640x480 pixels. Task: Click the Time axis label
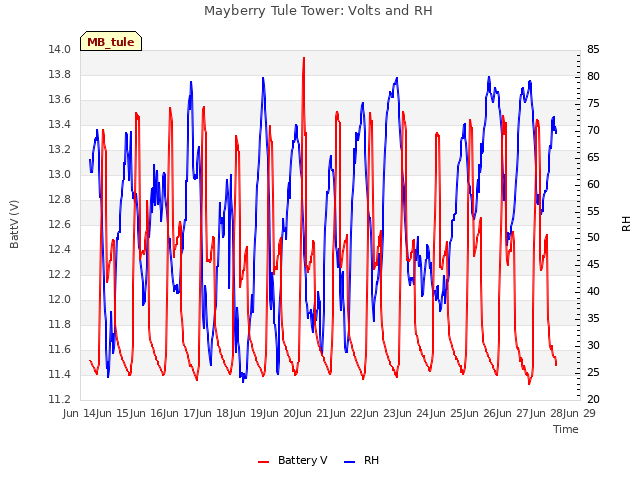click(566, 429)
